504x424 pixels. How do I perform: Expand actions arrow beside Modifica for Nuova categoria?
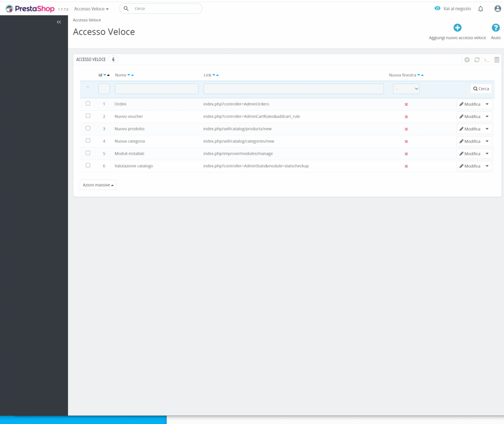click(487, 141)
